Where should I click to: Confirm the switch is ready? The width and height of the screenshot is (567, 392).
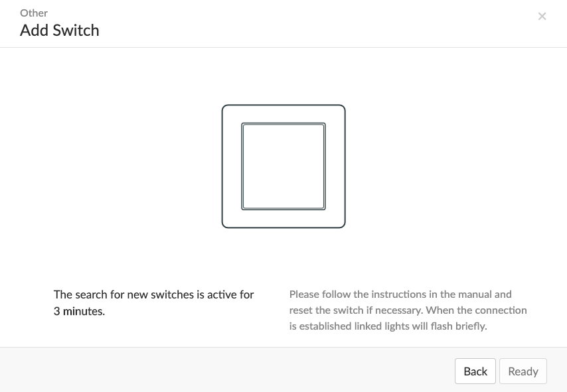click(523, 371)
